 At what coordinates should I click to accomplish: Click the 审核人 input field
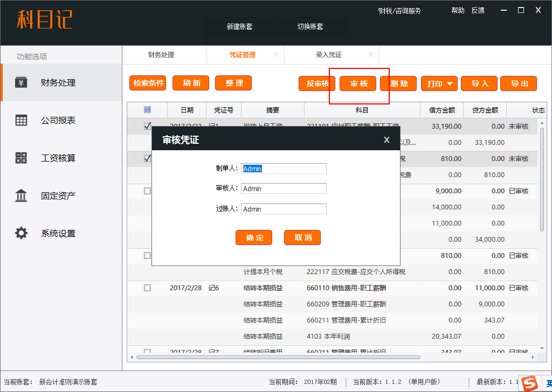click(284, 189)
